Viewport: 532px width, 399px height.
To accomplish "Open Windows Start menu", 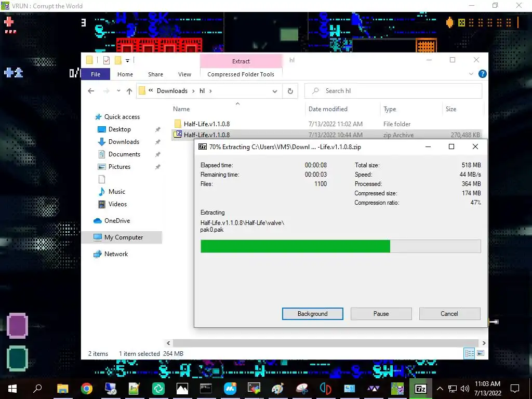I will coord(12,389).
